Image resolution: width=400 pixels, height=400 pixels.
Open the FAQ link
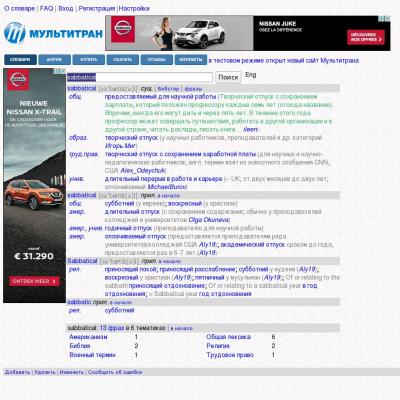pos(46,8)
